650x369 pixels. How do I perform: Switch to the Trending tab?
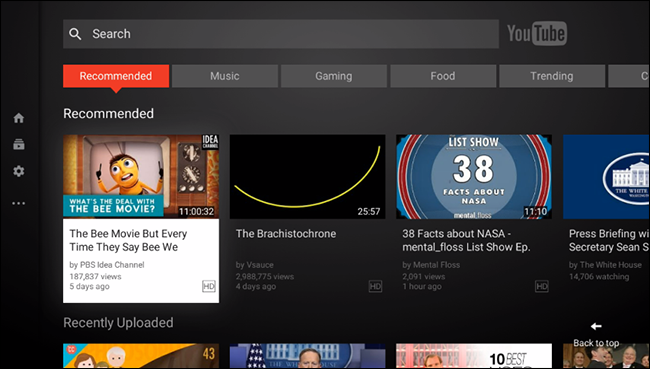[x=552, y=76]
